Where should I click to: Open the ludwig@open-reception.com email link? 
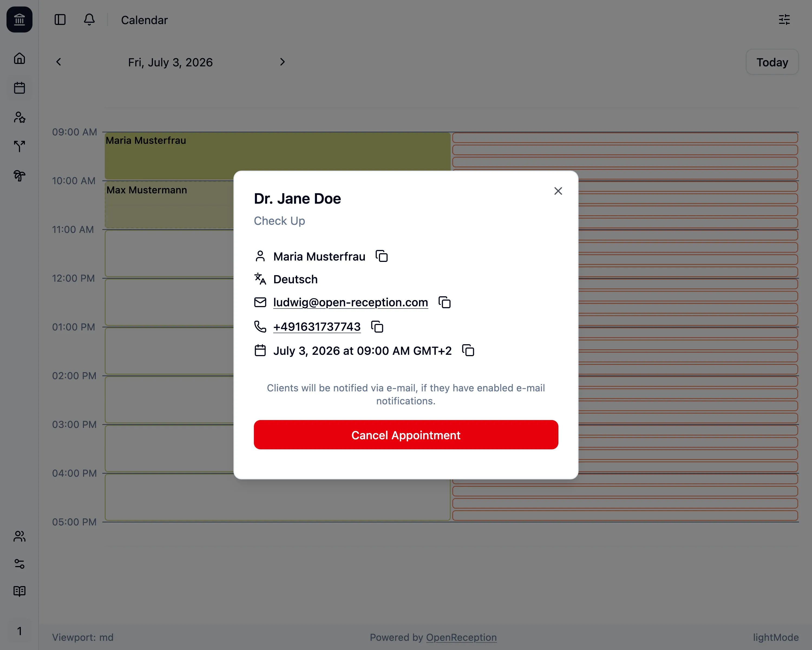[x=351, y=302]
